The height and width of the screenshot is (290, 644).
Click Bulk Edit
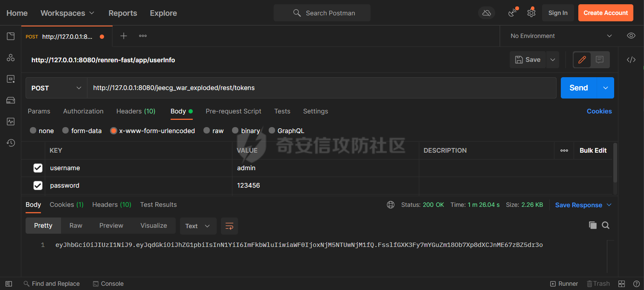pyautogui.click(x=593, y=151)
